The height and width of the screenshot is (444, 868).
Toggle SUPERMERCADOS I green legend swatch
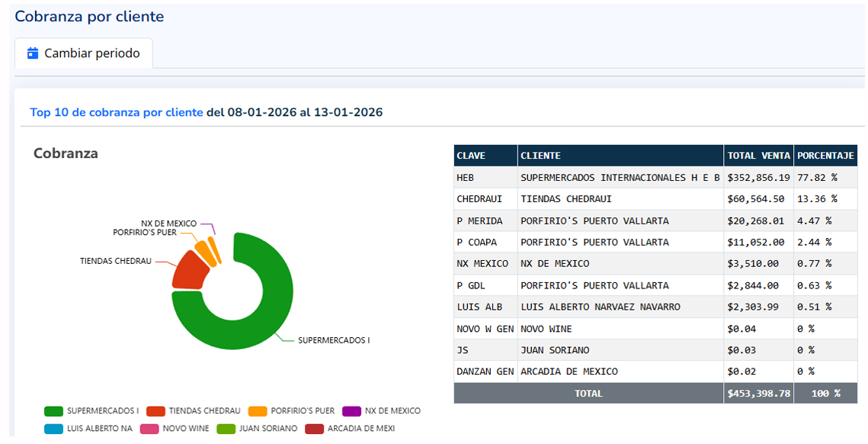[x=53, y=411]
